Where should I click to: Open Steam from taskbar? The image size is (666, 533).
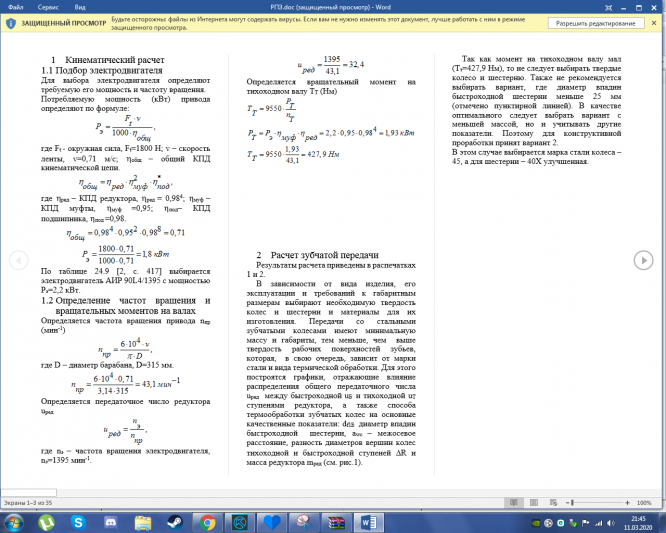(175, 522)
